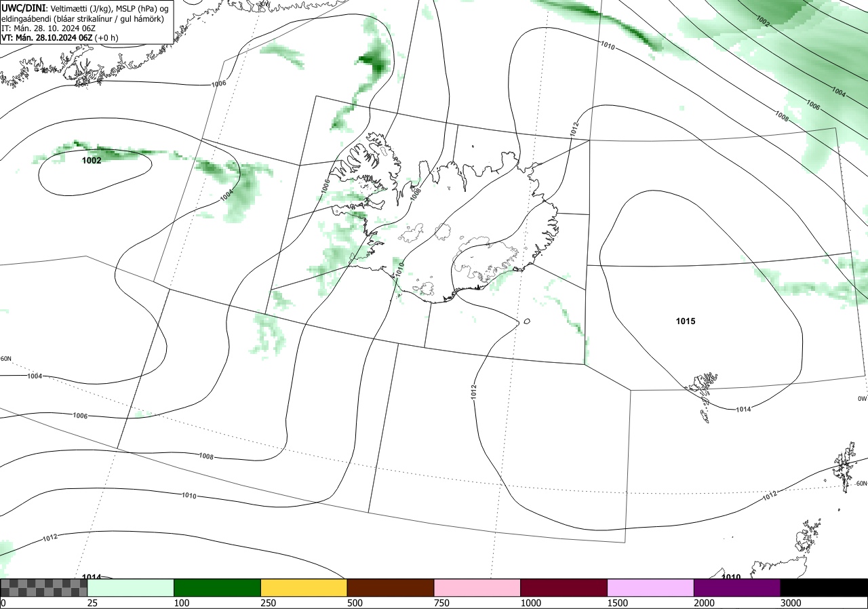
Task: Click the legend value '250'
Action: click(x=268, y=603)
